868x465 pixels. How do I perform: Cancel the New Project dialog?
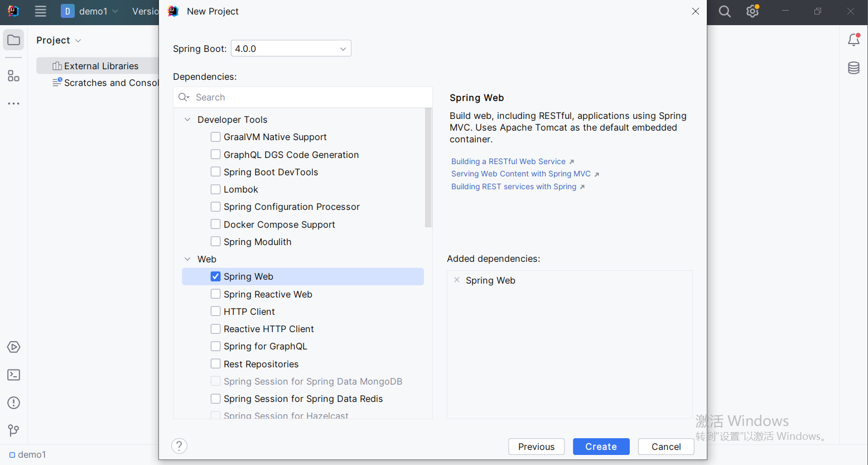tap(666, 447)
